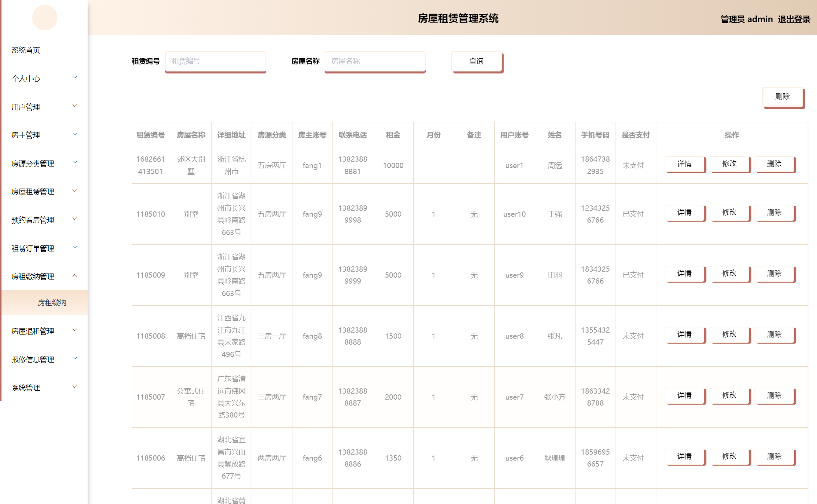Focus the 租赁编号 input field

pyautogui.click(x=215, y=61)
